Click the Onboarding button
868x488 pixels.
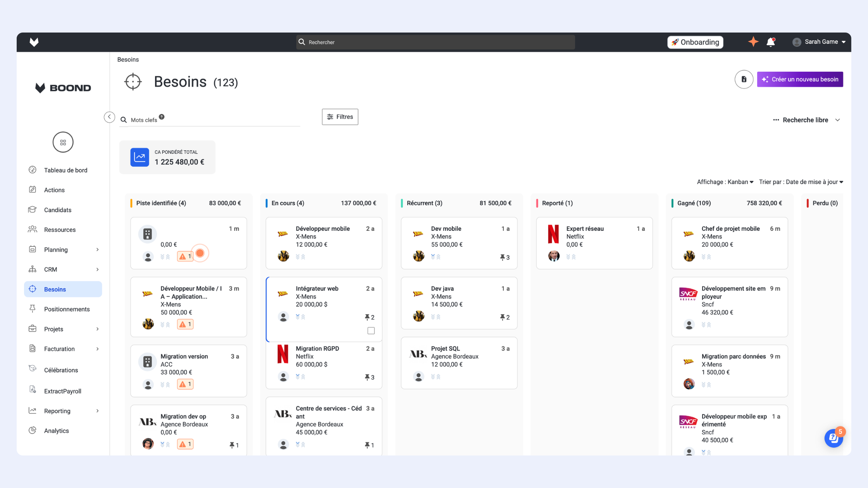pos(695,42)
